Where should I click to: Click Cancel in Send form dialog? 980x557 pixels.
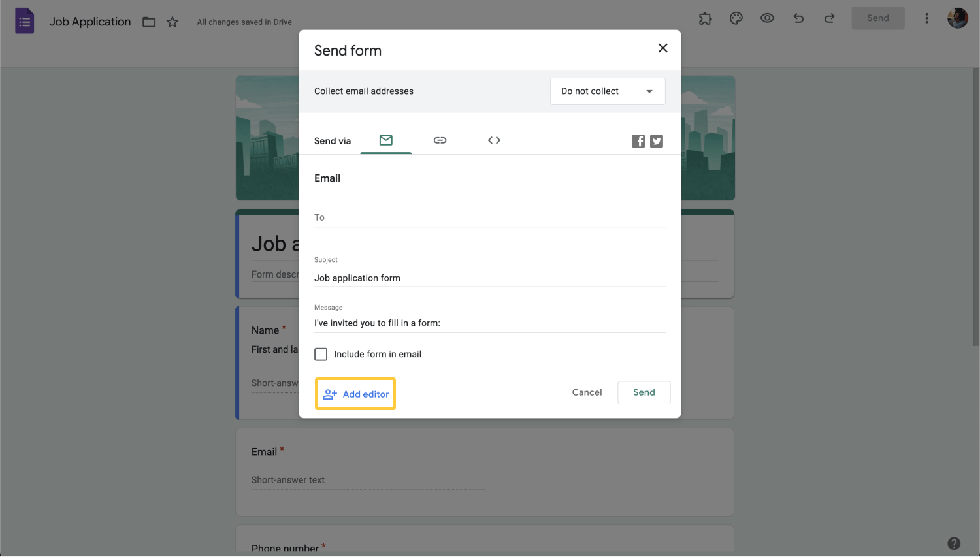click(587, 392)
